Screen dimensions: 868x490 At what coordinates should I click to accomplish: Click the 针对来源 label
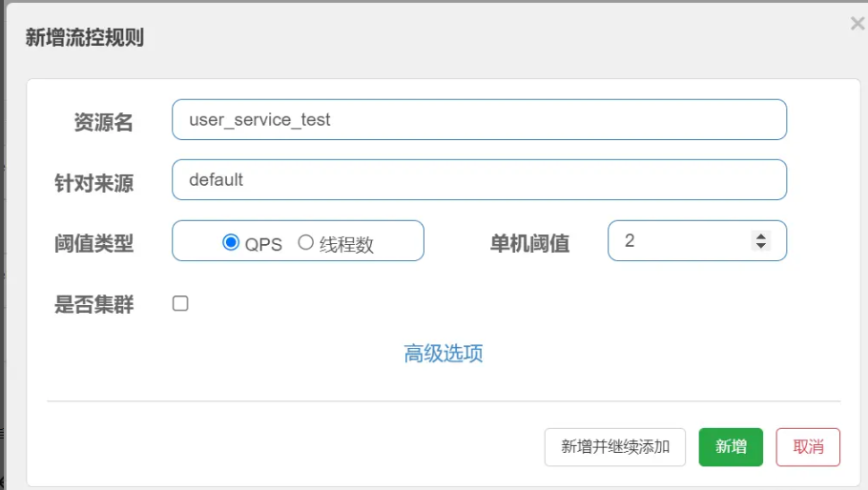[94, 183]
